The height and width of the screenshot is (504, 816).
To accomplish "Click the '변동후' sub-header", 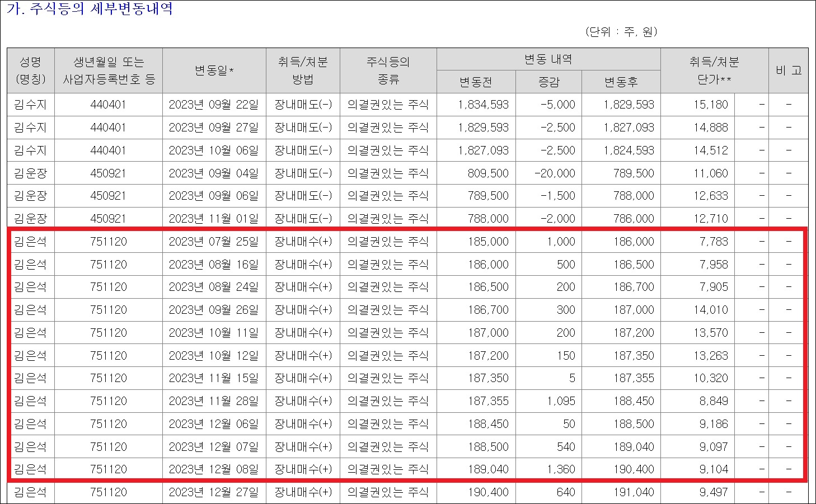I will tap(621, 82).
